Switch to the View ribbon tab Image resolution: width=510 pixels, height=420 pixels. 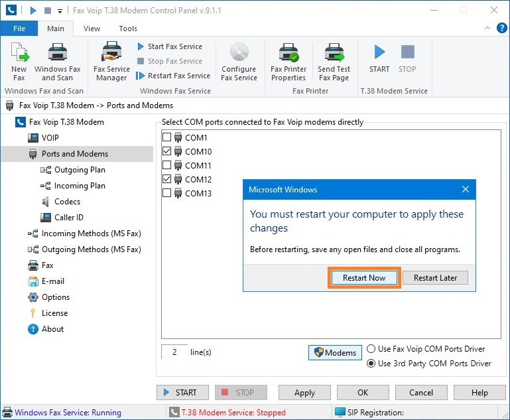[92, 29]
